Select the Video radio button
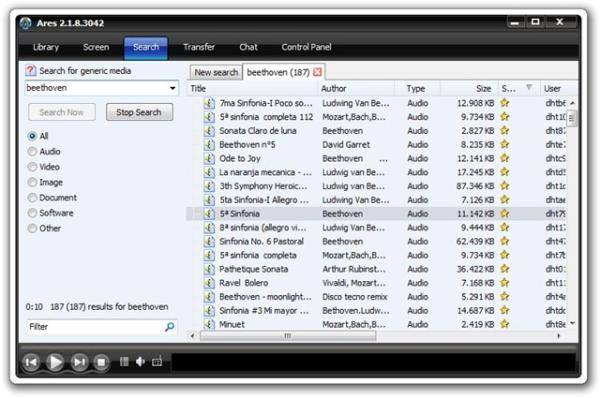 [33, 167]
